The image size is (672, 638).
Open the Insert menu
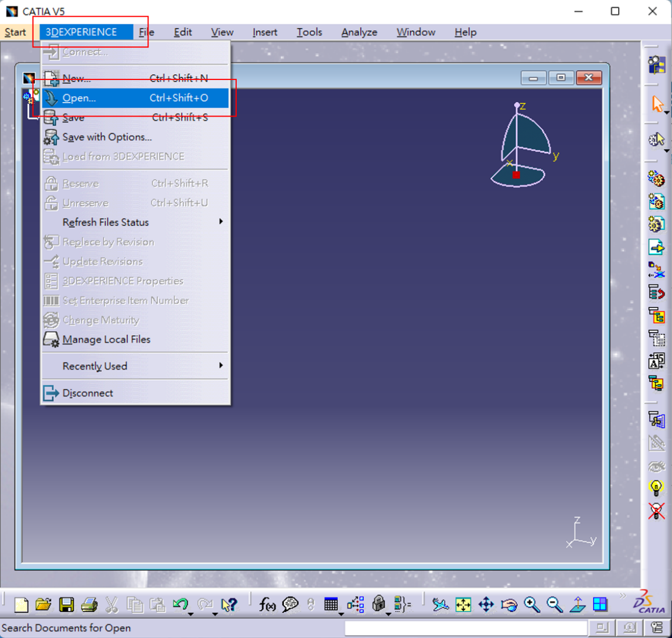(265, 32)
